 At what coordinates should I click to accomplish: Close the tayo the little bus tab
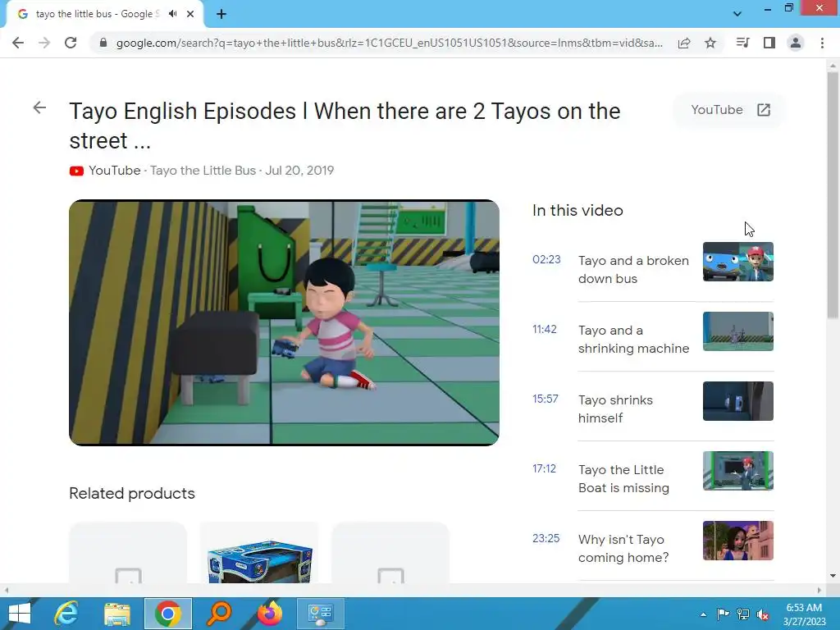(190, 14)
